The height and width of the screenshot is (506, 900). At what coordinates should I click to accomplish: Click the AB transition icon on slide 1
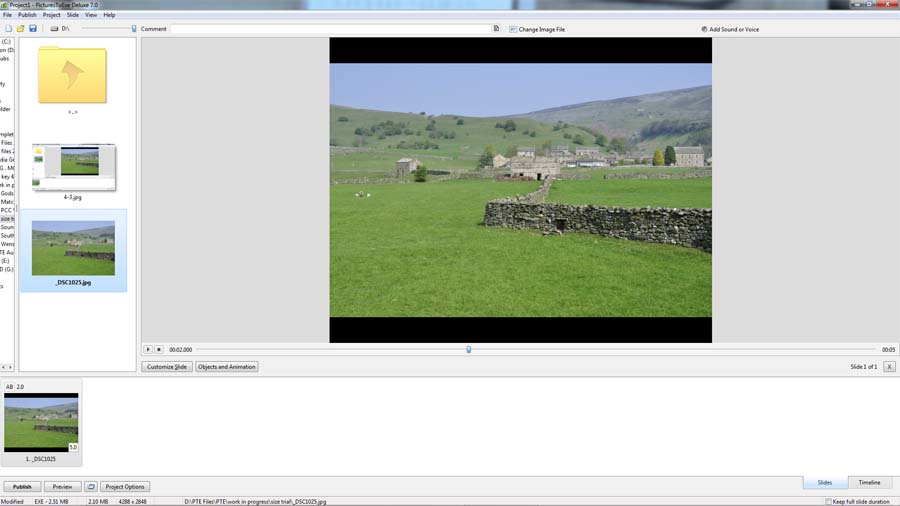pos(9,387)
